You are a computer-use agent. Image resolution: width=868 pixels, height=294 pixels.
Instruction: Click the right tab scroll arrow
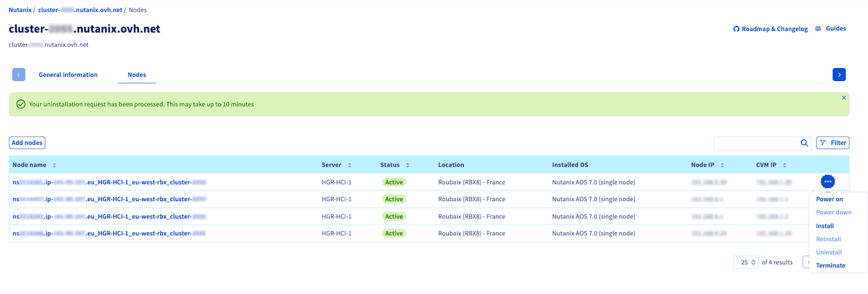click(839, 74)
